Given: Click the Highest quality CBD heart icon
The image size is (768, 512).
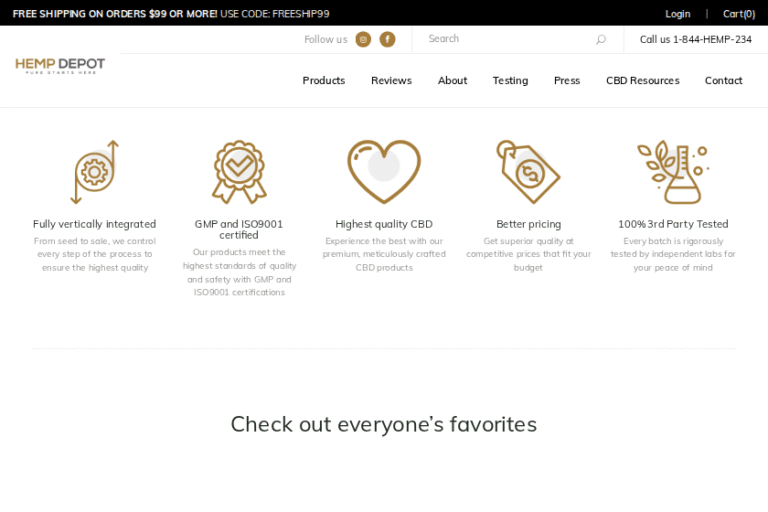Looking at the screenshot, I should pos(384,171).
